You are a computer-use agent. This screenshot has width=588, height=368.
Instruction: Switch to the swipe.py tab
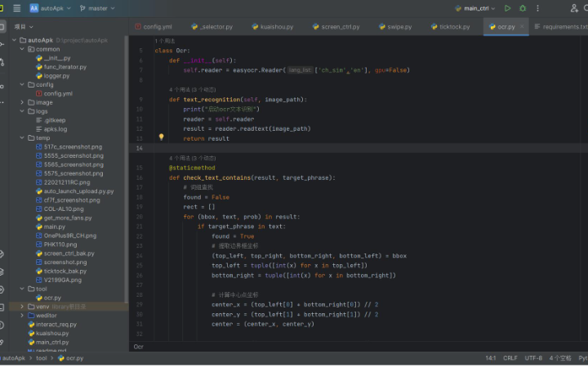coord(395,27)
